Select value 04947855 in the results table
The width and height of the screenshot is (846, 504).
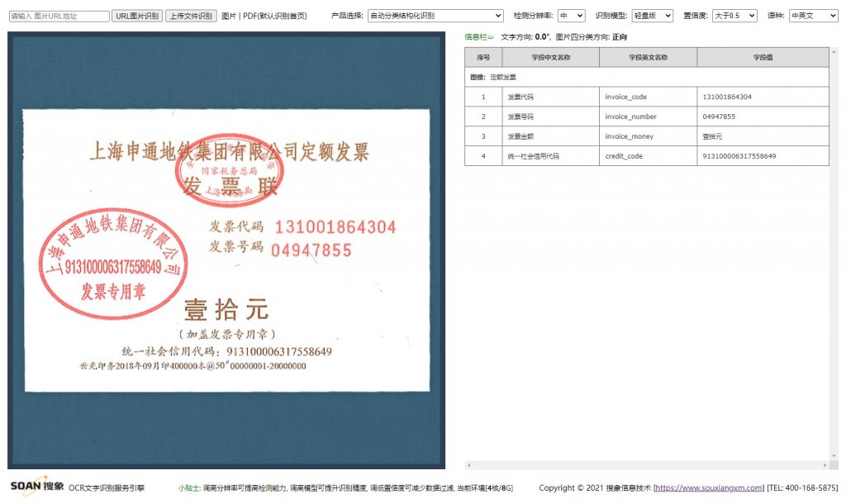763,116
